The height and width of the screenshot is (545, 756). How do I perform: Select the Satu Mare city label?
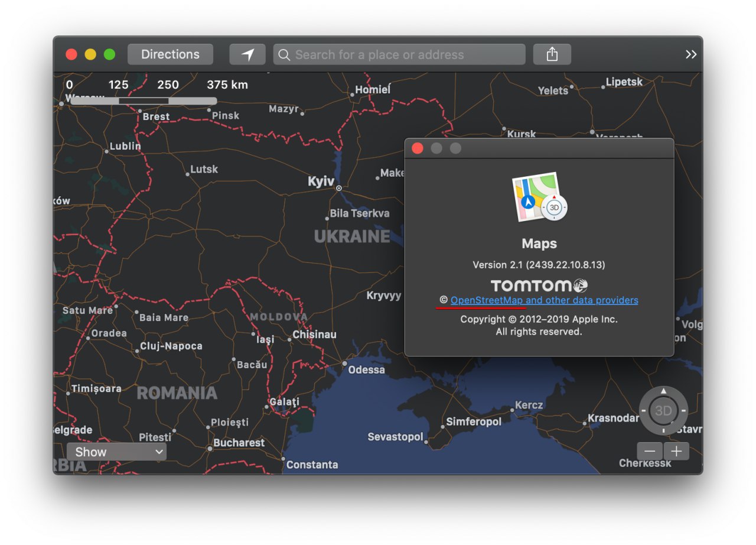tap(87, 310)
